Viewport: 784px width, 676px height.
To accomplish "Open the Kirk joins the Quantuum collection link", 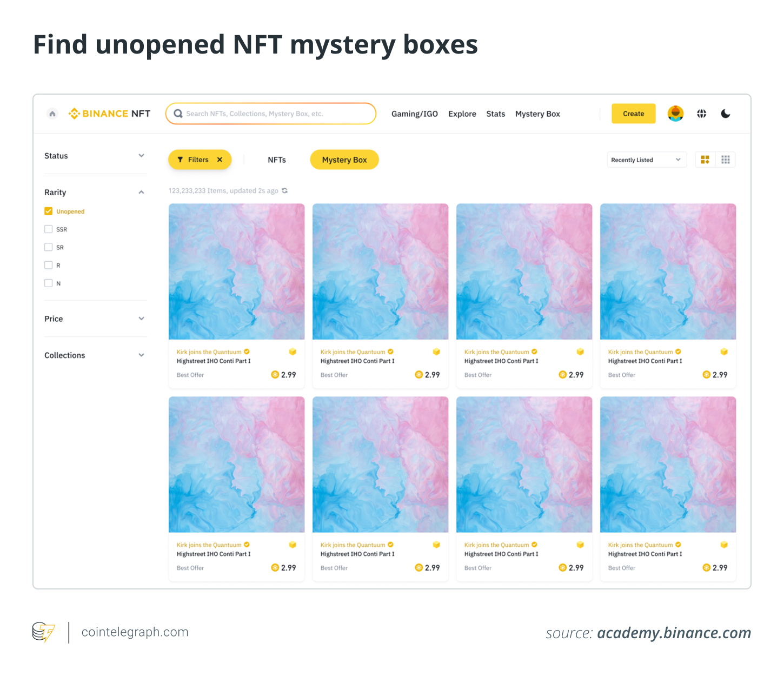I will pos(208,352).
